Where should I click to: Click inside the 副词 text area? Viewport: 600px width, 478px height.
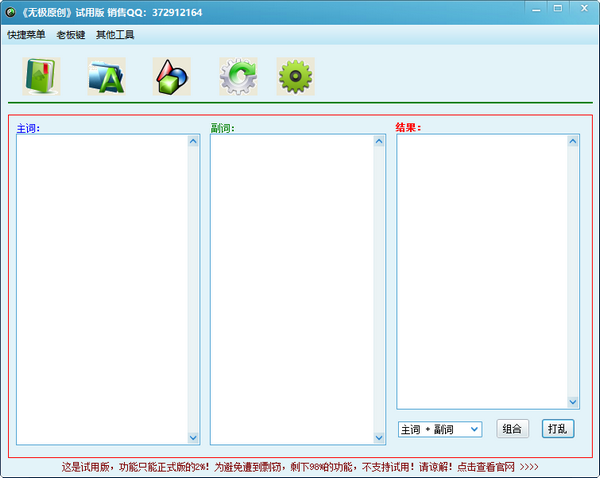tap(290, 289)
